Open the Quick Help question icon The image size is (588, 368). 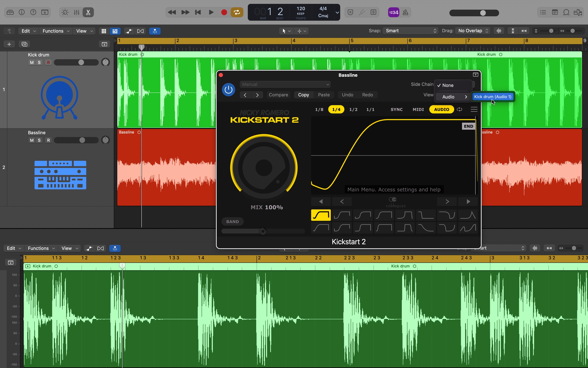pos(33,12)
